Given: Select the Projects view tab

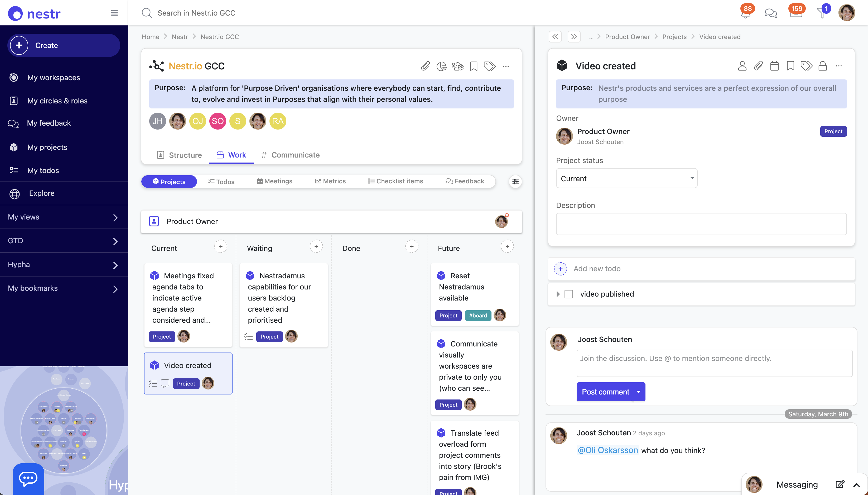Looking at the screenshot, I should click(x=169, y=182).
